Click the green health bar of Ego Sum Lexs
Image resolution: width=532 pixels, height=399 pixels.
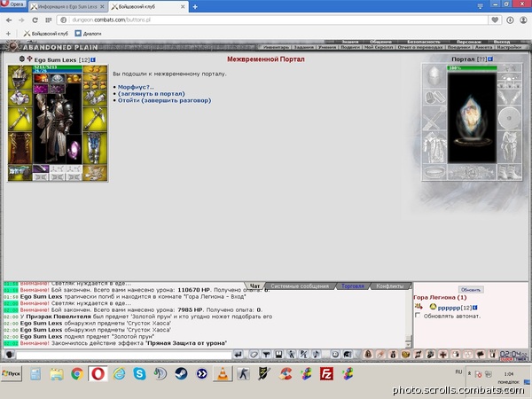[x=58, y=67]
